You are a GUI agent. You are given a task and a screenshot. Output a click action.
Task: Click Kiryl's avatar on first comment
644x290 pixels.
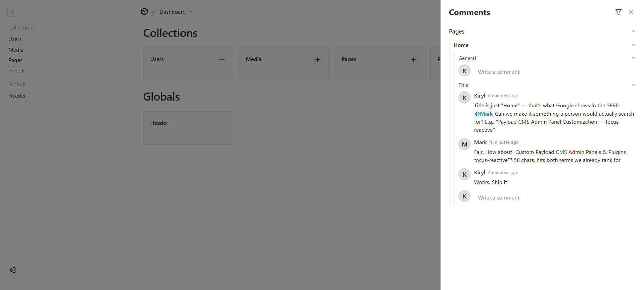(465, 98)
